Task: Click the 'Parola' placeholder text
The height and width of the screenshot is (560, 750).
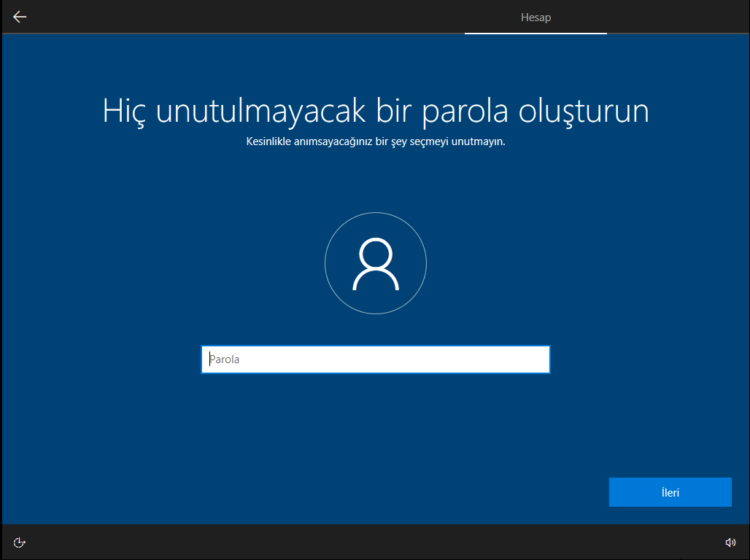Action: (x=225, y=359)
